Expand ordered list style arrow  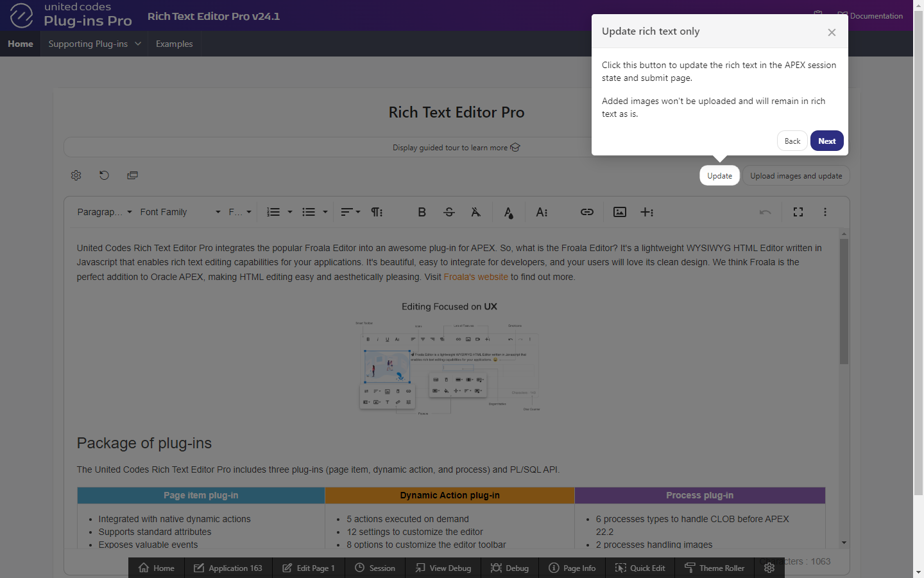pos(290,212)
